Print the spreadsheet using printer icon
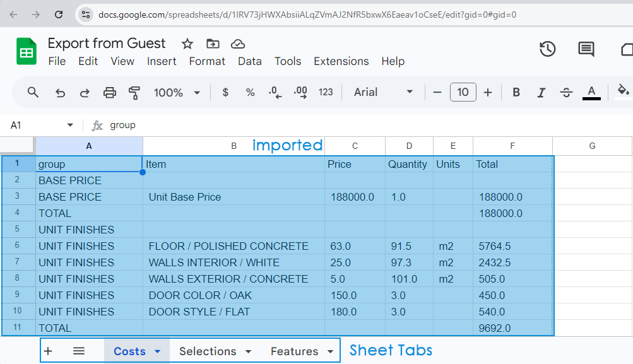The image size is (633, 364). coord(110,93)
